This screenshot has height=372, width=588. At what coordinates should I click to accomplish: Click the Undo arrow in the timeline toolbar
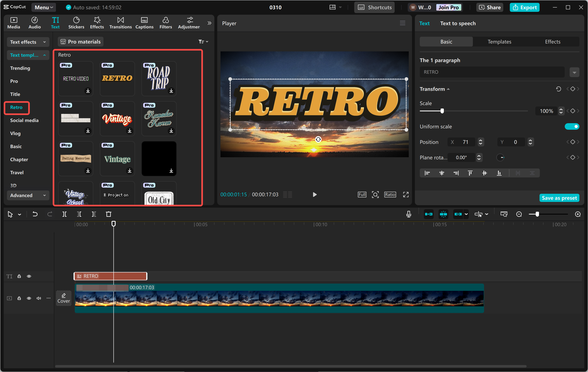[35, 214]
